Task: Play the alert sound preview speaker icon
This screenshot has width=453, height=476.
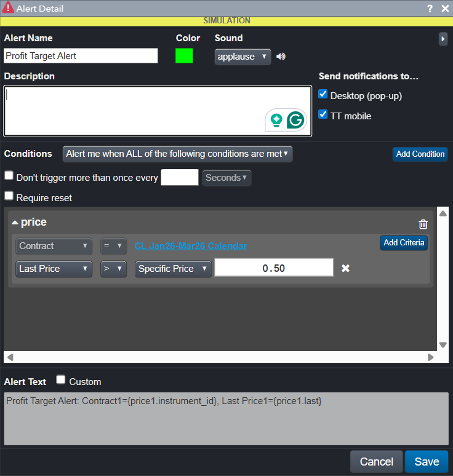Action: click(x=281, y=57)
